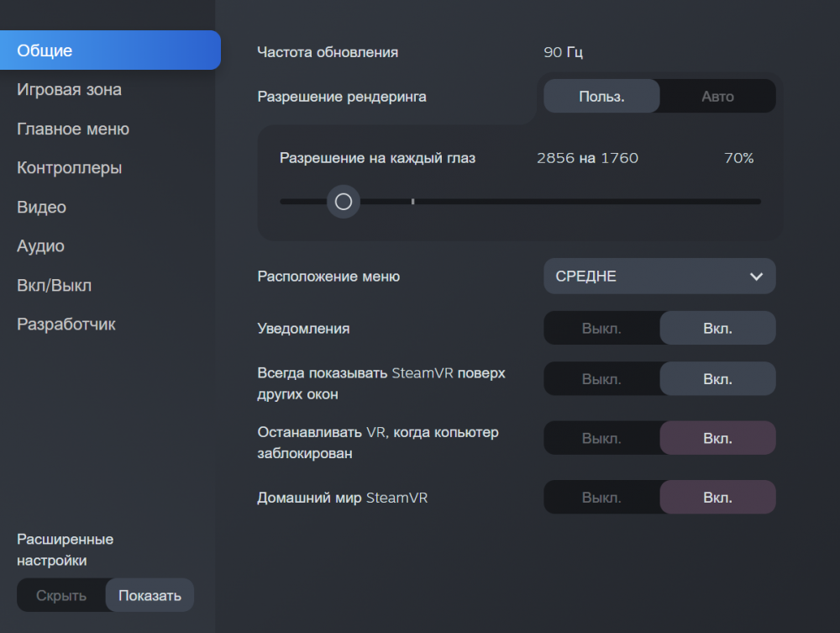Choose Польз. render resolution mode
840x633 pixels.
(x=601, y=97)
